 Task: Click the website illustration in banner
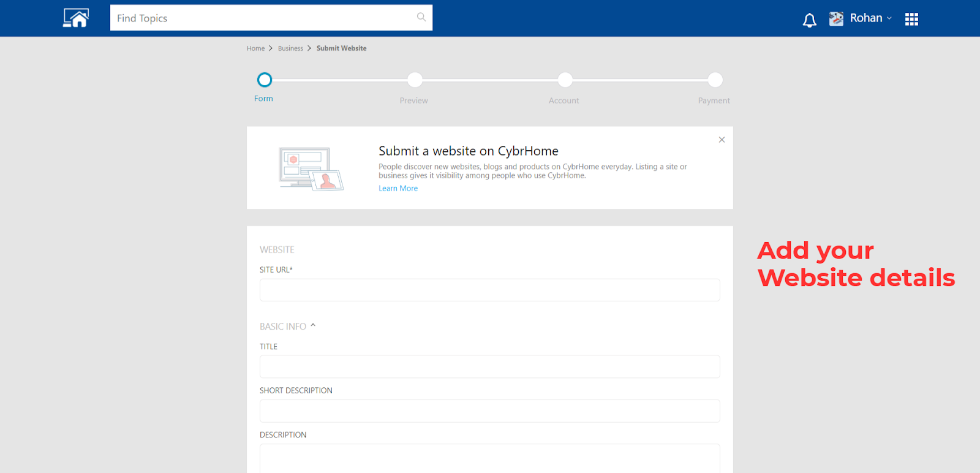coord(311,168)
